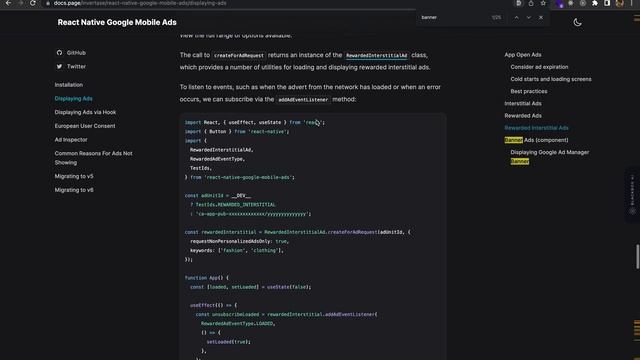Jump to Best practices section
The height and width of the screenshot is (360, 640).
tap(529, 91)
